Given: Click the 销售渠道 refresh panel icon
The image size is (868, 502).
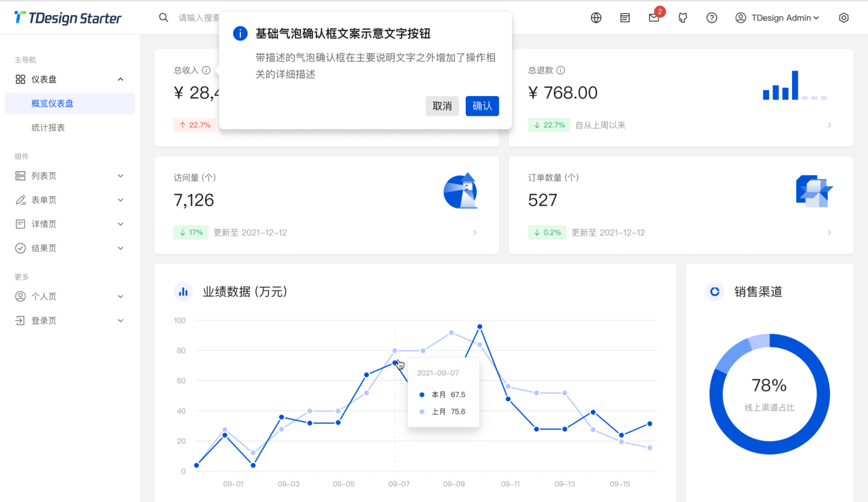Looking at the screenshot, I should 715,292.
